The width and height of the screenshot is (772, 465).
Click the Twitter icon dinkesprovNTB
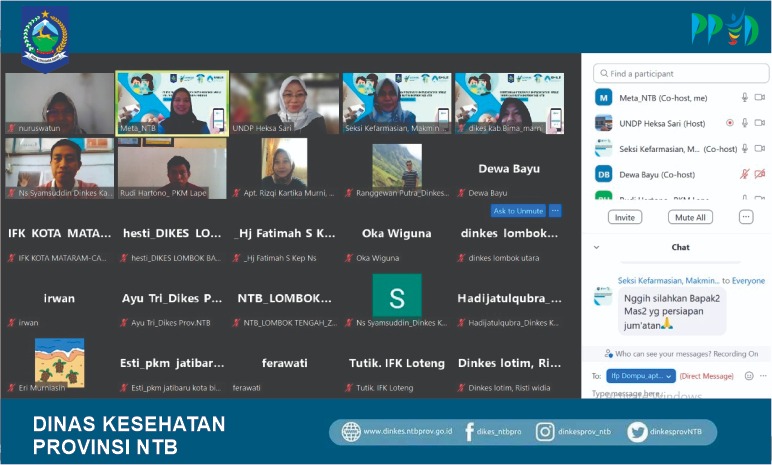637,432
